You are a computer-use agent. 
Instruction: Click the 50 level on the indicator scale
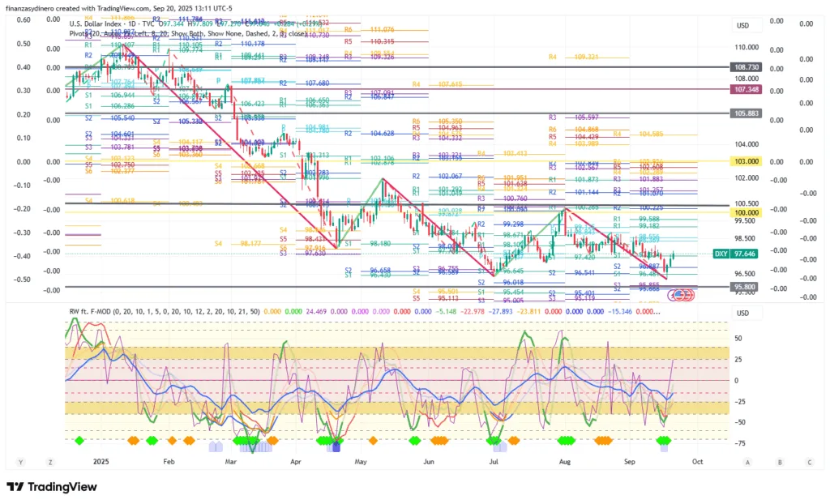(738, 338)
